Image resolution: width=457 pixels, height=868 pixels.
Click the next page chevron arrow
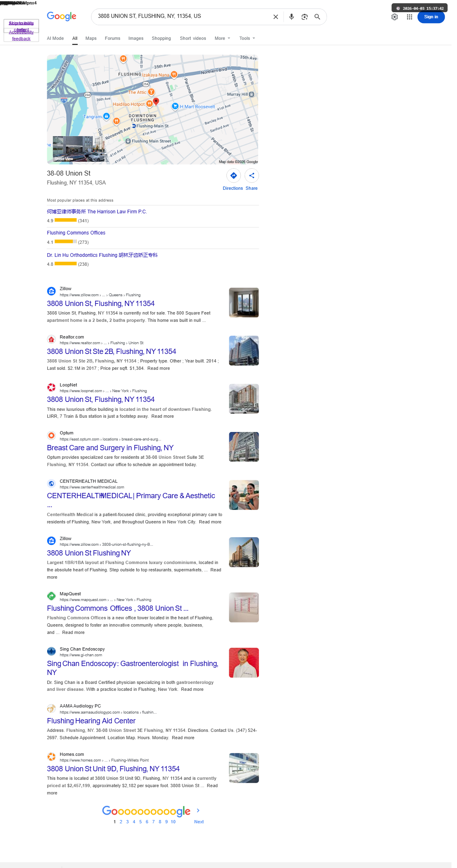[x=198, y=810]
